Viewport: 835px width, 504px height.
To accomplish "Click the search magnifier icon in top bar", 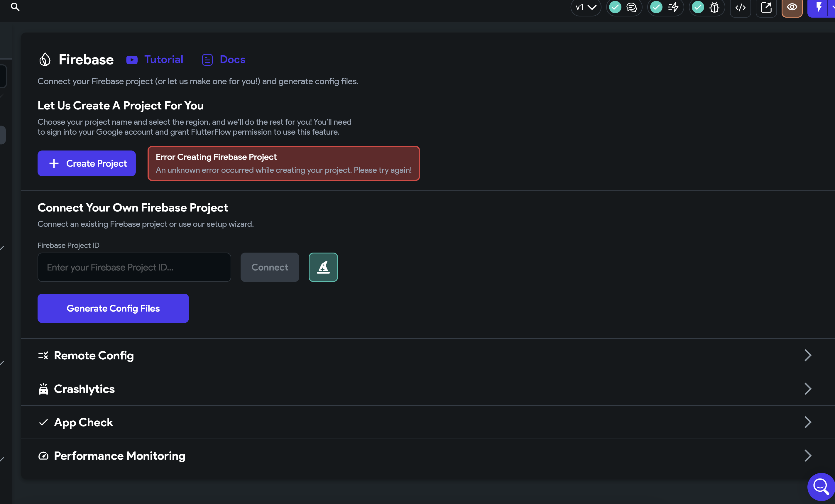I will click(15, 7).
